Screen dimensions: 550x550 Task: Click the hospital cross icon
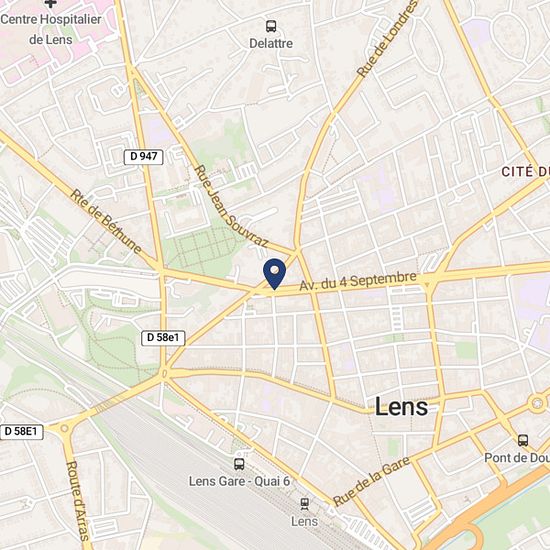[51, 4]
